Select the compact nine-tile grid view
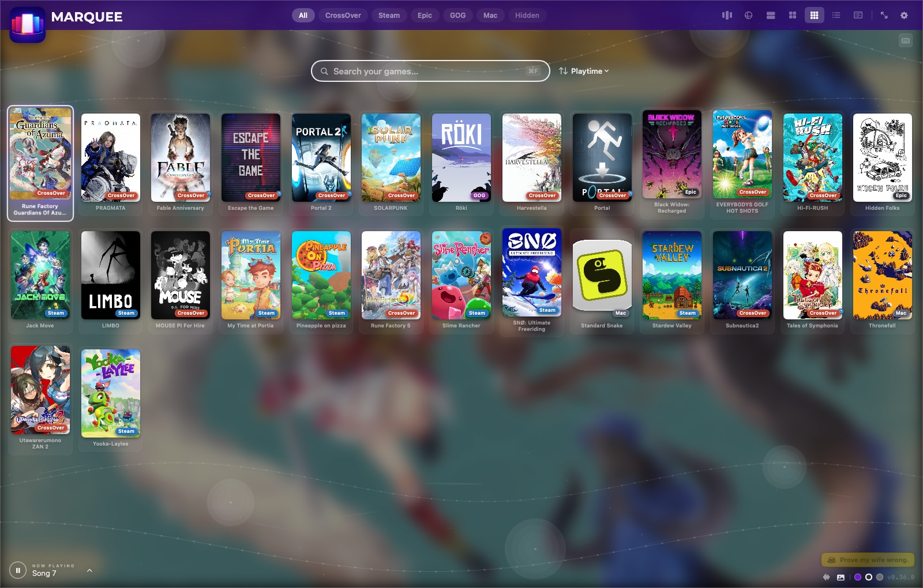The width and height of the screenshot is (923, 588). [815, 16]
